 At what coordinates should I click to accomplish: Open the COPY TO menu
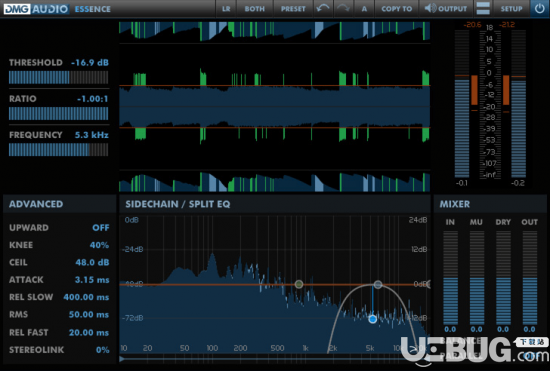pyautogui.click(x=397, y=8)
